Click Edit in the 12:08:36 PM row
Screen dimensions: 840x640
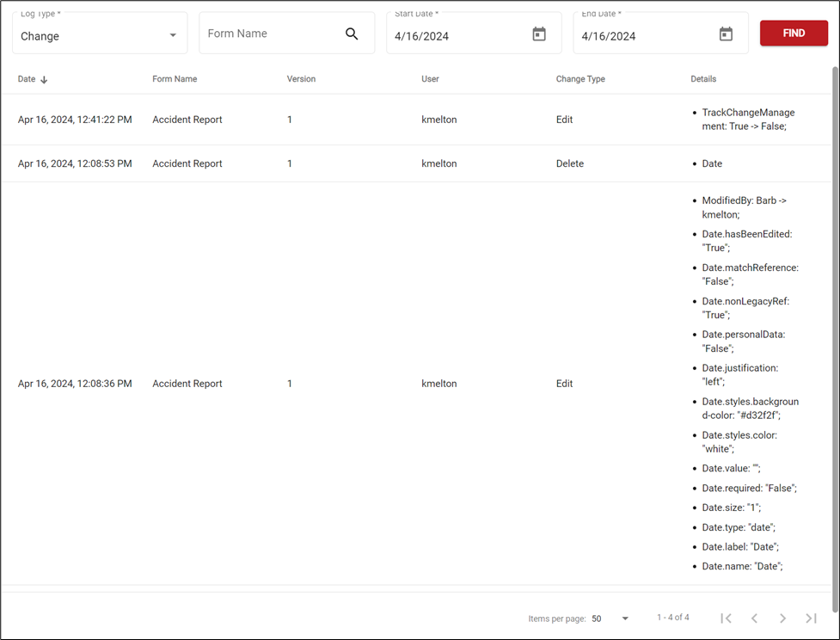coord(564,384)
